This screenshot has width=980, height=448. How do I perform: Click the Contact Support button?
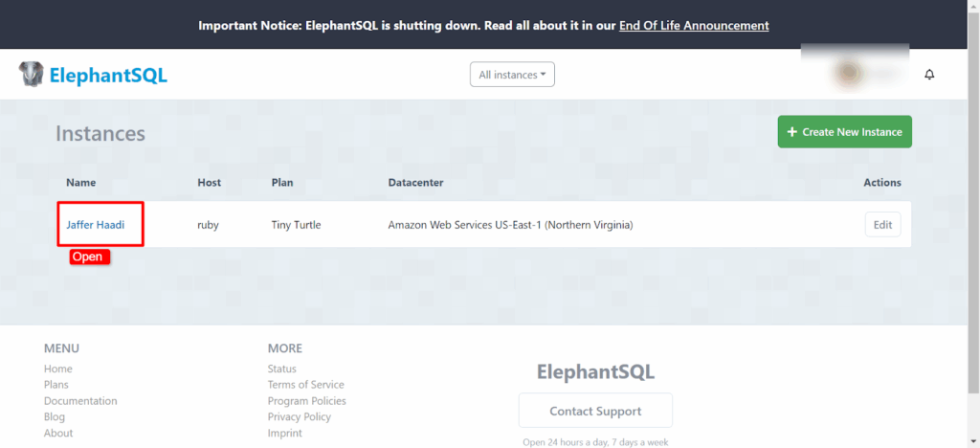(x=595, y=411)
